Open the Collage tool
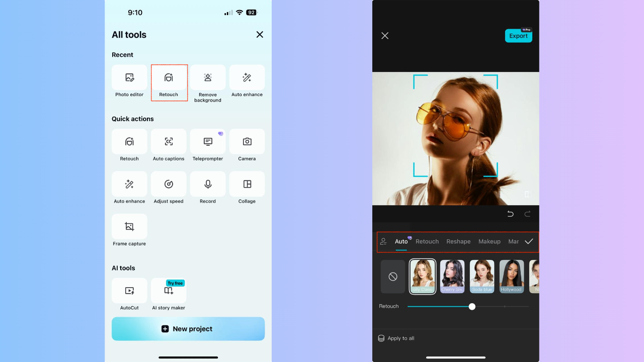 click(x=247, y=188)
